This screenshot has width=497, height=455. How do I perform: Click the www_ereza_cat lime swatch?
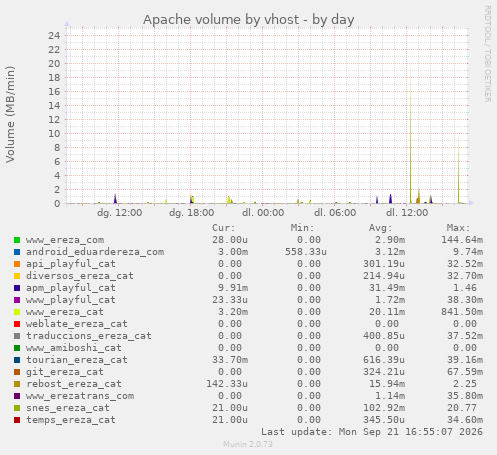pyautogui.click(x=17, y=312)
